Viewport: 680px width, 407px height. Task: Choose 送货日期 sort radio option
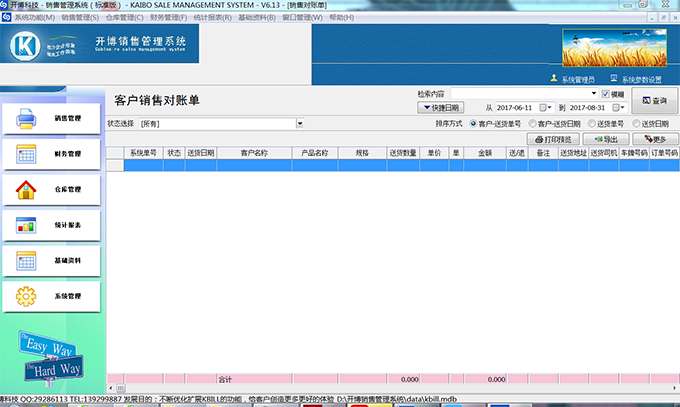click(636, 124)
